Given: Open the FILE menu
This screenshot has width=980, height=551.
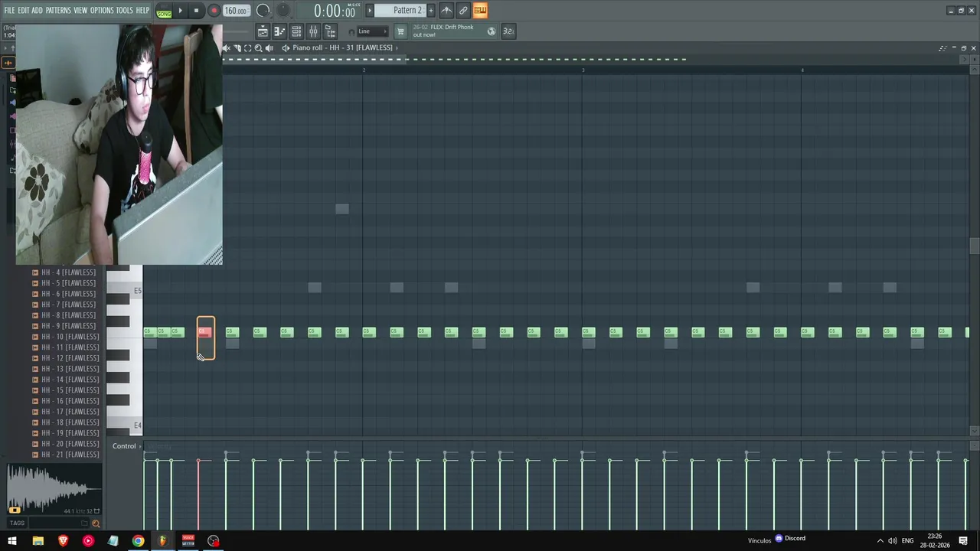Looking at the screenshot, I should [x=9, y=10].
